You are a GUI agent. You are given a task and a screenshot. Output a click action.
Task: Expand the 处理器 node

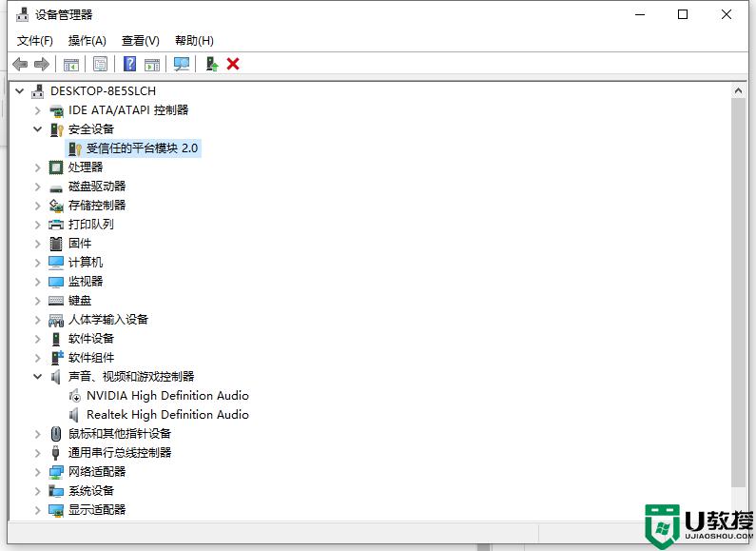[x=38, y=167]
